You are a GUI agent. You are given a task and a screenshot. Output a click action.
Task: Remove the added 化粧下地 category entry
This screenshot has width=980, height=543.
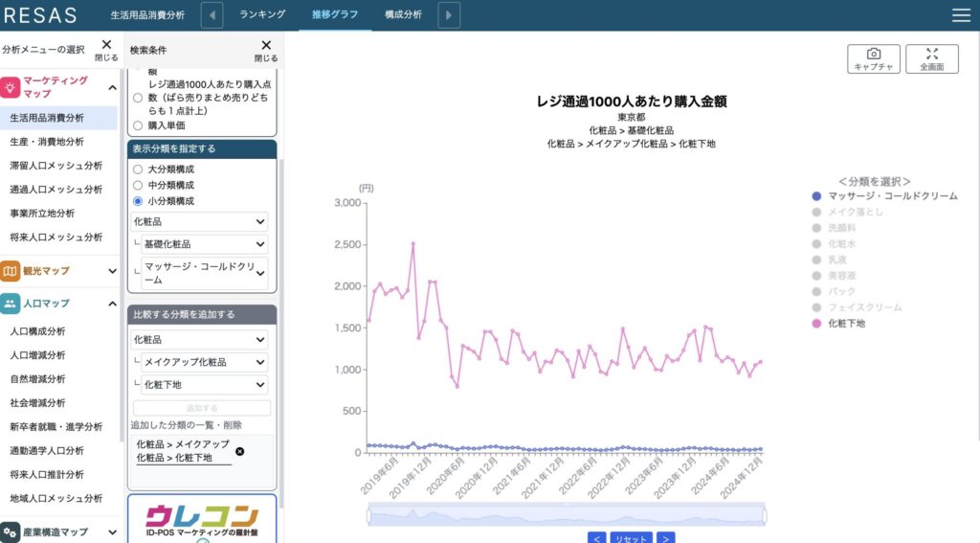[239, 451]
